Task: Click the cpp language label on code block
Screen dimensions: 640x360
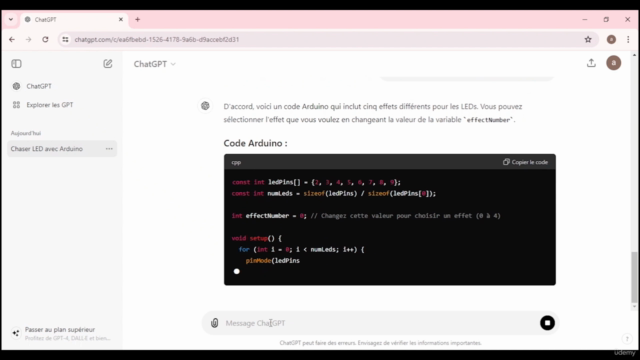Action: coord(236,162)
